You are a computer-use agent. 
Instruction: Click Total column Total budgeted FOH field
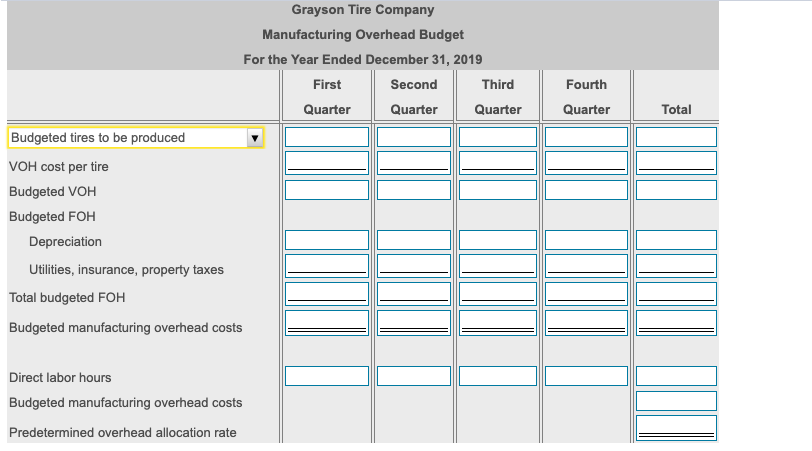tap(676, 294)
